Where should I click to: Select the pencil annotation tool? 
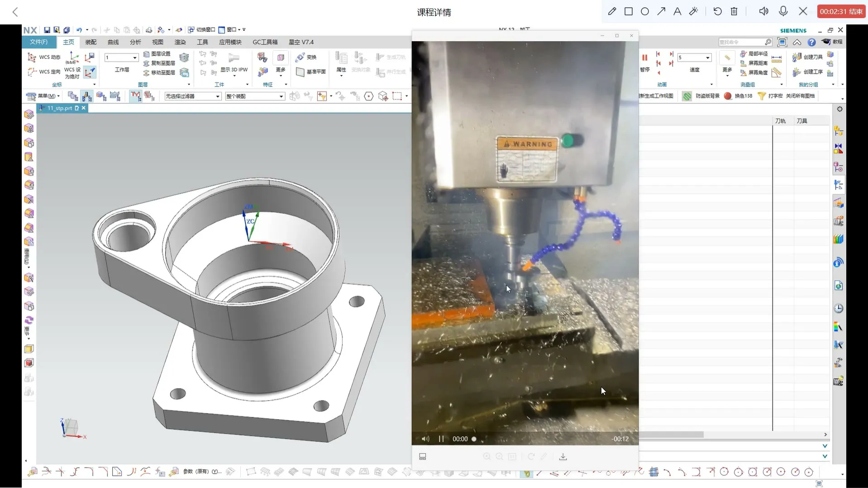click(612, 11)
